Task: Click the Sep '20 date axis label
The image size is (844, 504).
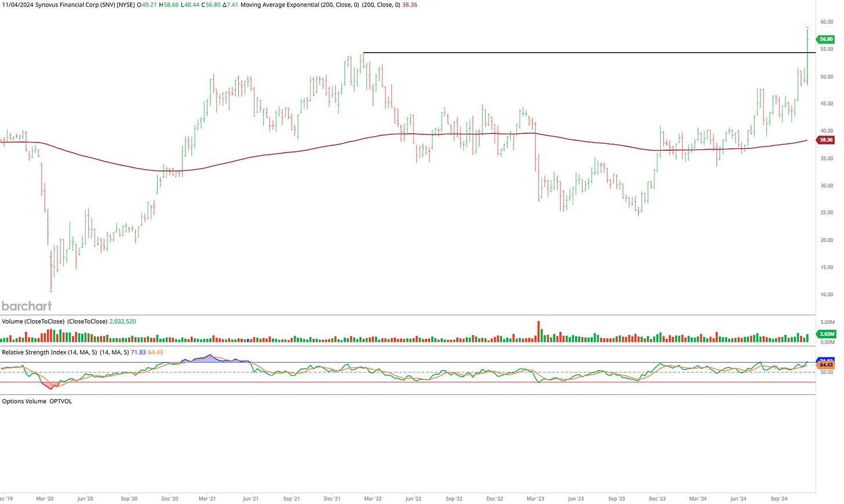Action: point(129,498)
